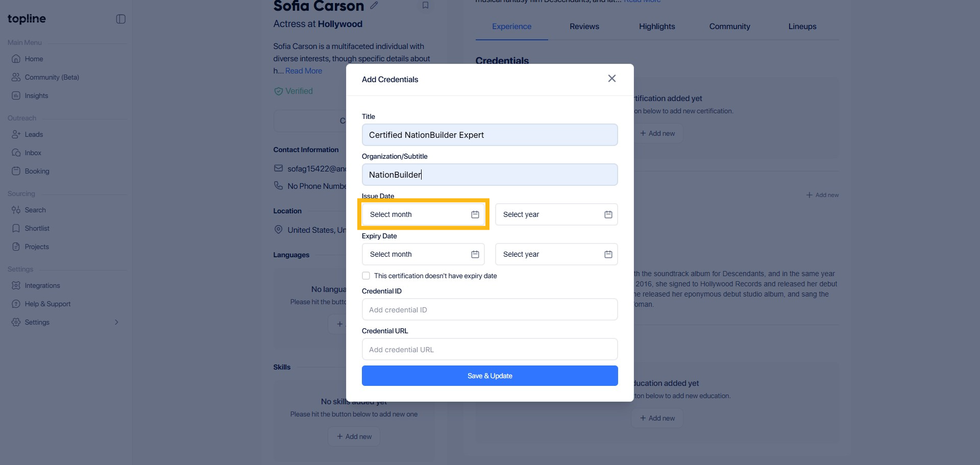This screenshot has height=465, width=980.
Task: Bookmark the profile with the bookmark icon
Action: coord(425,6)
